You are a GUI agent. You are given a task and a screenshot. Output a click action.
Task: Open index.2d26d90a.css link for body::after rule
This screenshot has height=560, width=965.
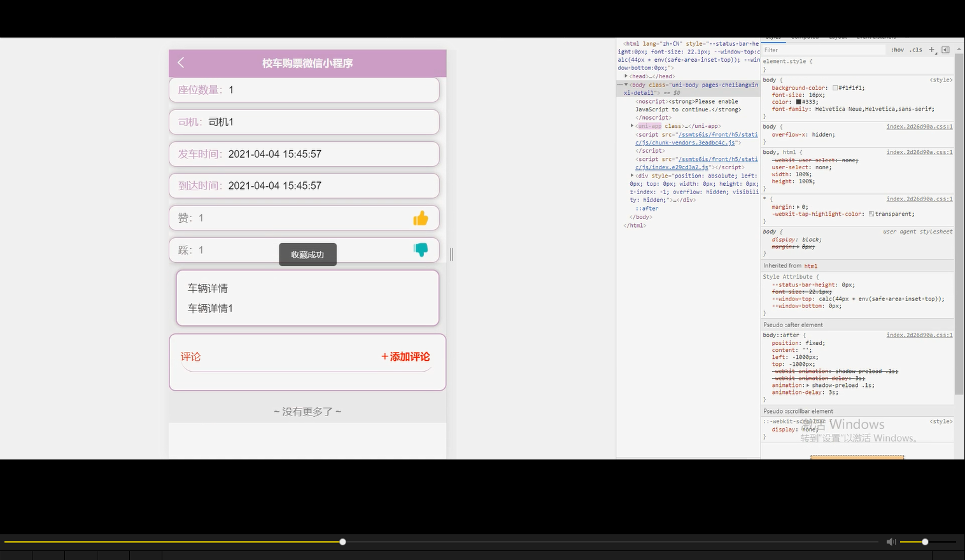pos(919,335)
